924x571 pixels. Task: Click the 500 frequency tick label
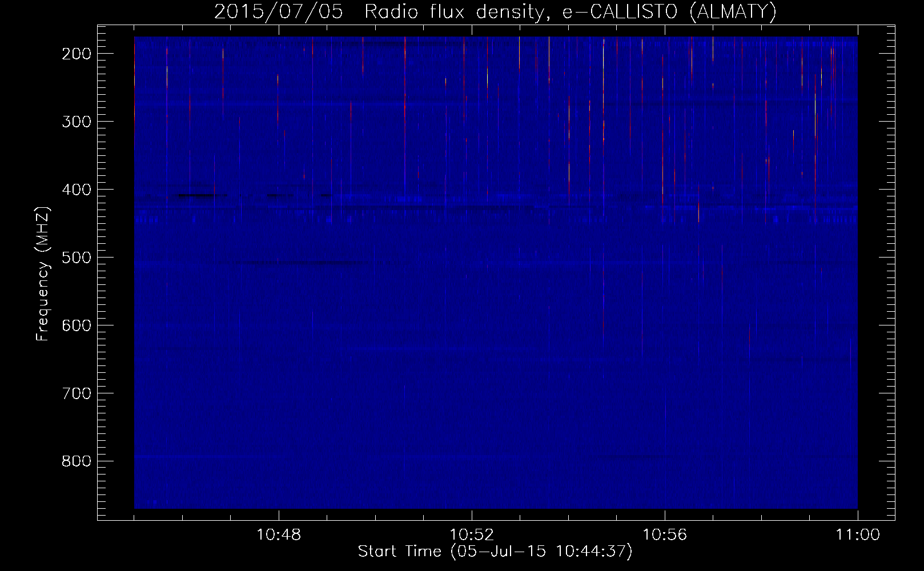point(76,258)
